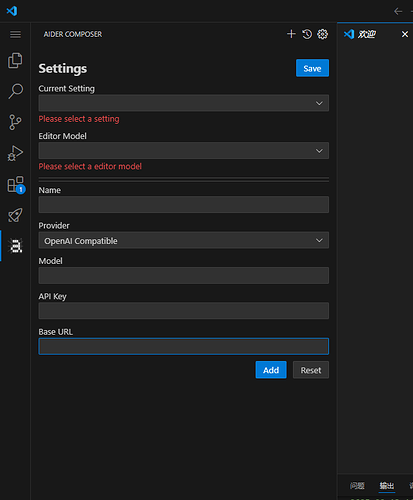This screenshot has width=413, height=500.
Task: Focus the API Key input field
Action: click(x=184, y=311)
